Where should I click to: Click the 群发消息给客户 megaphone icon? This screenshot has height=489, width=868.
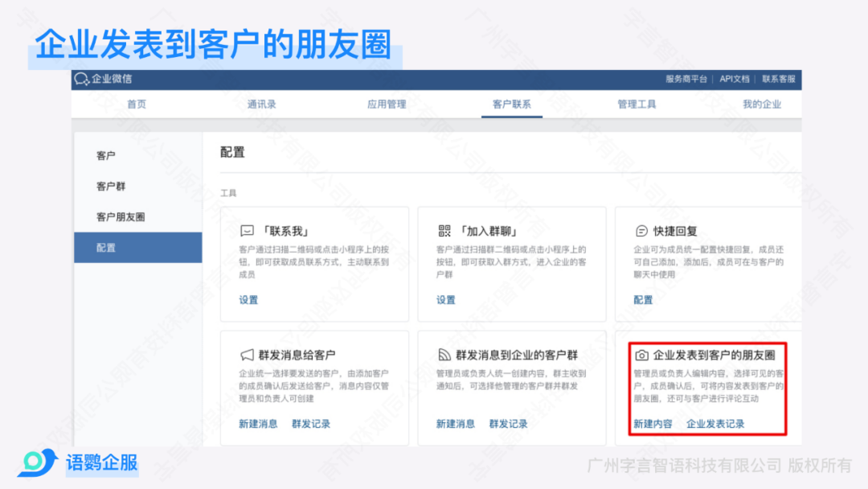(248, 355)
